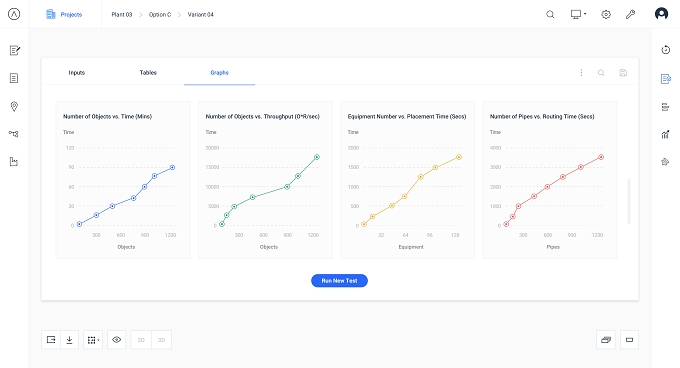Image resolution: width=680 pixels, height=368 pixels.
Task: Open the user profile avatar
Action: tap(661, 14)
